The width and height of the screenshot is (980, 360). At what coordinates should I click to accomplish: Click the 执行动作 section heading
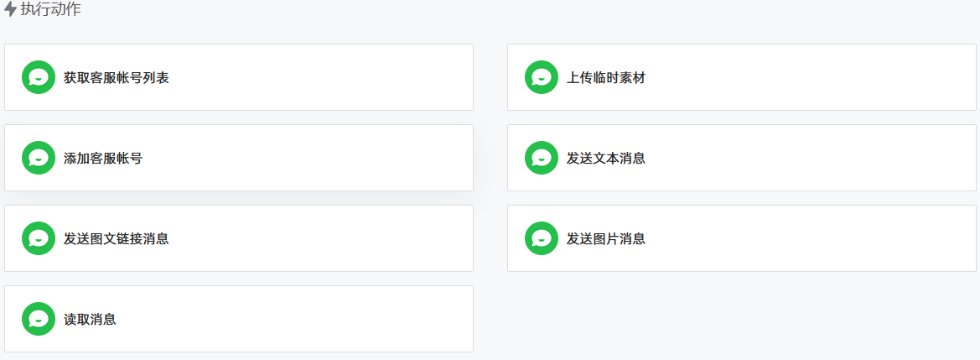50,9
